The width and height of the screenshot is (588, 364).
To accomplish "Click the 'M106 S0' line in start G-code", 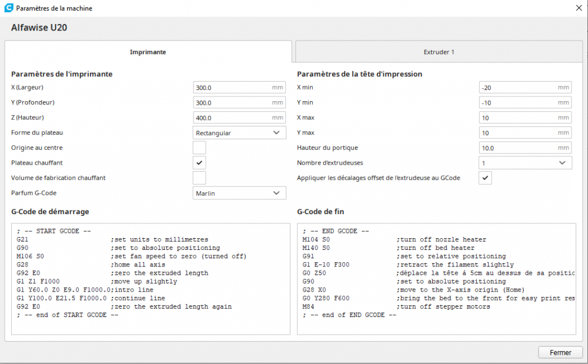I will click(132, 256).
